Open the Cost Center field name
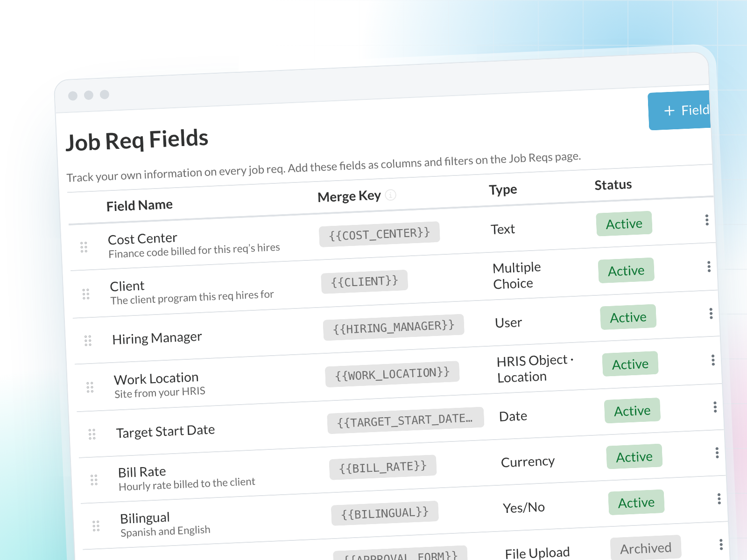The width and height of the screenshot is (747, 560). pos(142,239)
